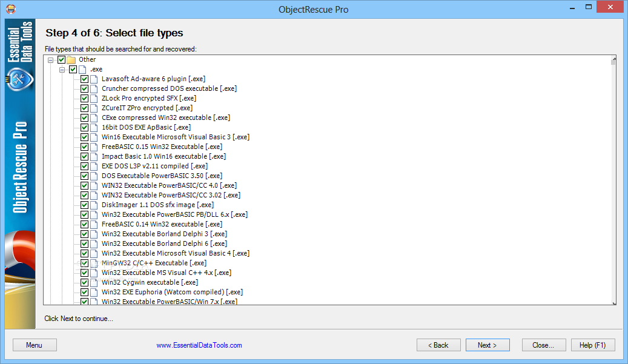Image resolution: width=628 pixels, height=364 pixels.
Task: Uncheck the Other folder checkbox
Action: point(61,60)
